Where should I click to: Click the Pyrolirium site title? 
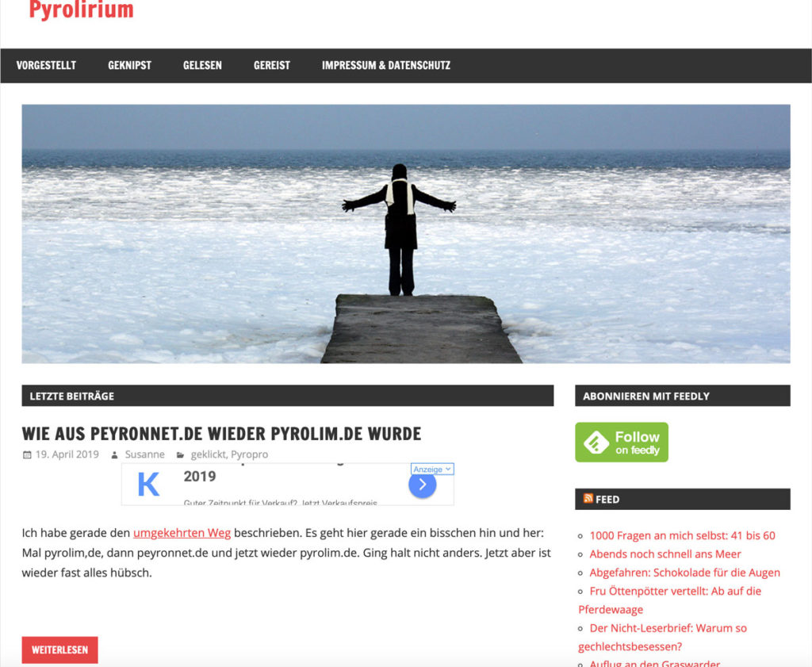point(82,10)
